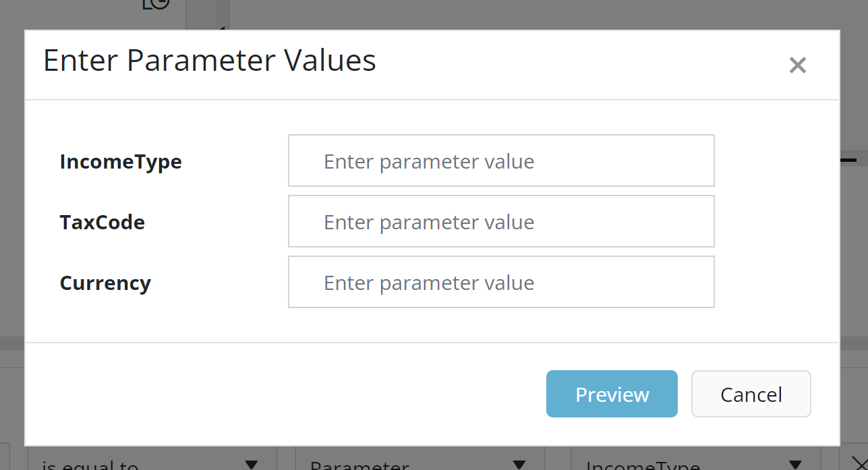Image resolution: width=868 pixels, height=470 pixels.
Task: Click the 'Enter Parameter Values' dialog title
Action: [210, 61]
